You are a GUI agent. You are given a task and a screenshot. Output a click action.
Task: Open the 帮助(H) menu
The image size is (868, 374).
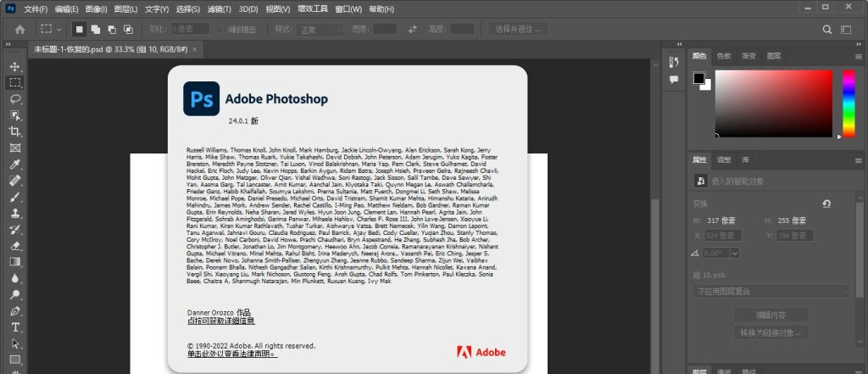pyautogui.click(x=381, y=8)
